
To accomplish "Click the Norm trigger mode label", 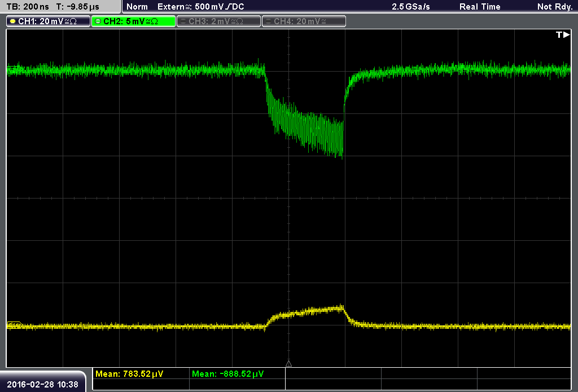I will [137, 7].
